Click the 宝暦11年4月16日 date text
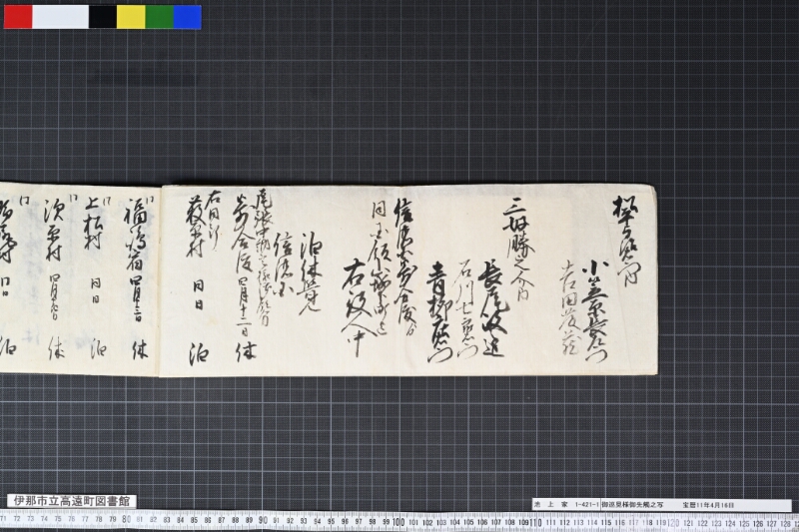Viewport: 799px width, 532px height. [x=709, y=505]
